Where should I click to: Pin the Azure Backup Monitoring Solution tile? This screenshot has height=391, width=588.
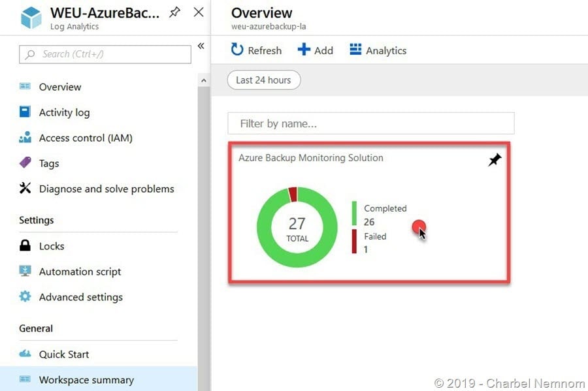tap(495, 160)
